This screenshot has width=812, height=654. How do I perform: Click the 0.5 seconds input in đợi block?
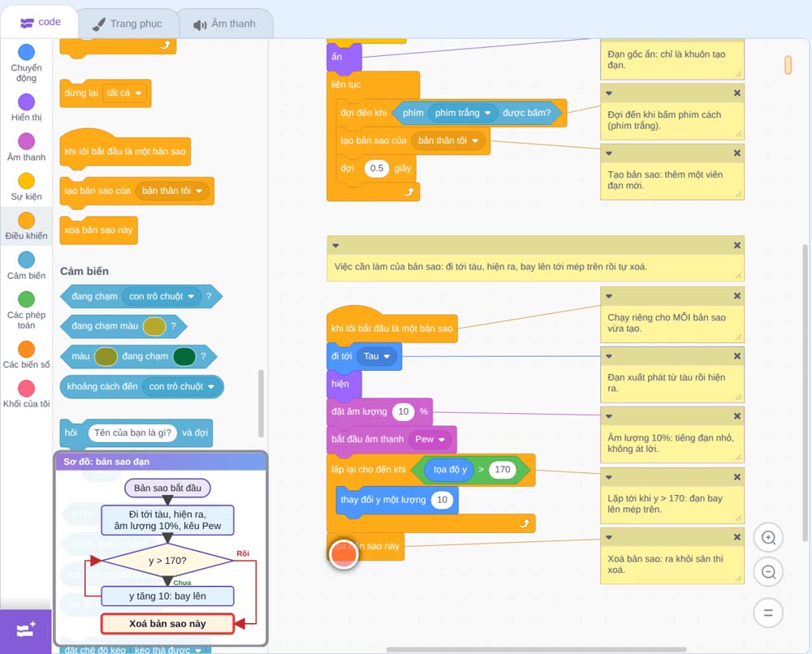[377, 168]
